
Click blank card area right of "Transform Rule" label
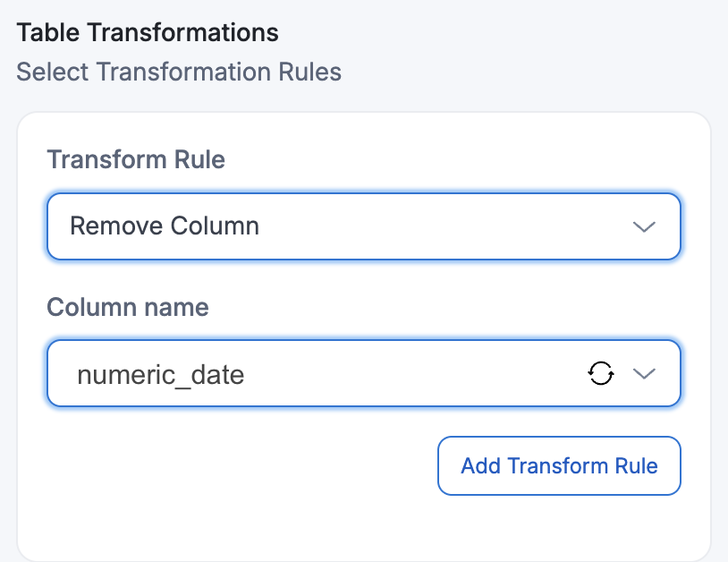tap(447, 160)
